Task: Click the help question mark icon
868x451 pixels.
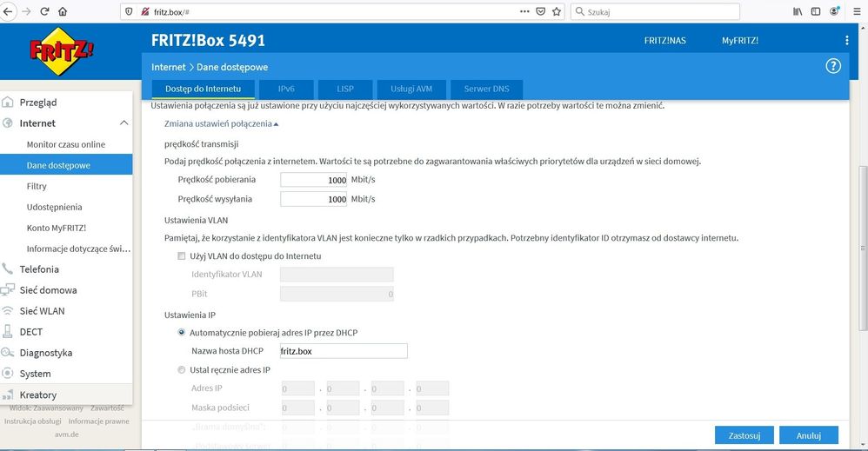Action: click(x=832, y=67)
